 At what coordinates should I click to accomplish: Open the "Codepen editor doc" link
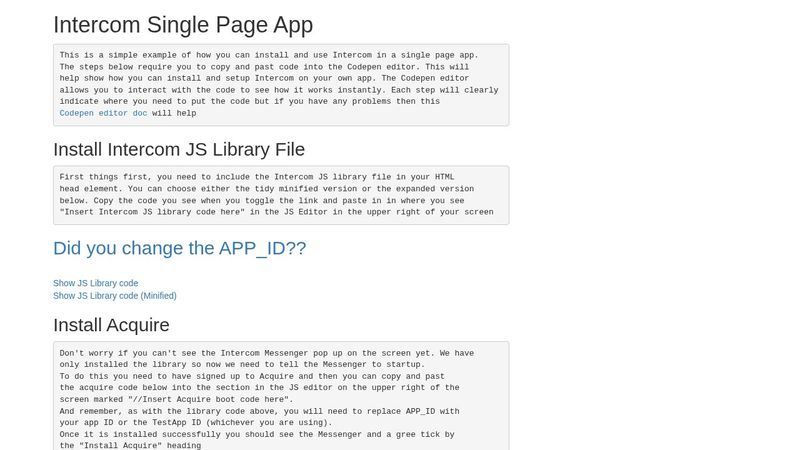pyautogui.click(x=103, y=113)
